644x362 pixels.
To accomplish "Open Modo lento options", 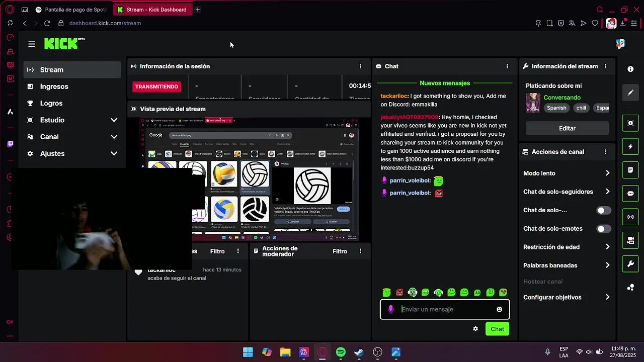I will [567, 173].
